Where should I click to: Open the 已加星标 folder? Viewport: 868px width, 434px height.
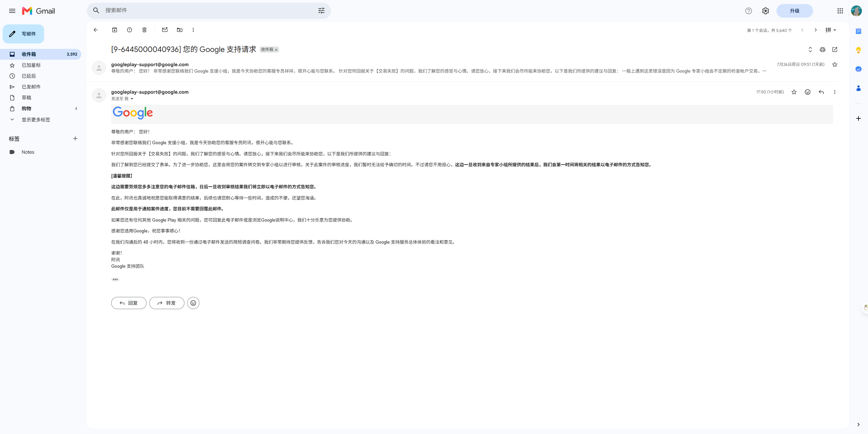41,65
